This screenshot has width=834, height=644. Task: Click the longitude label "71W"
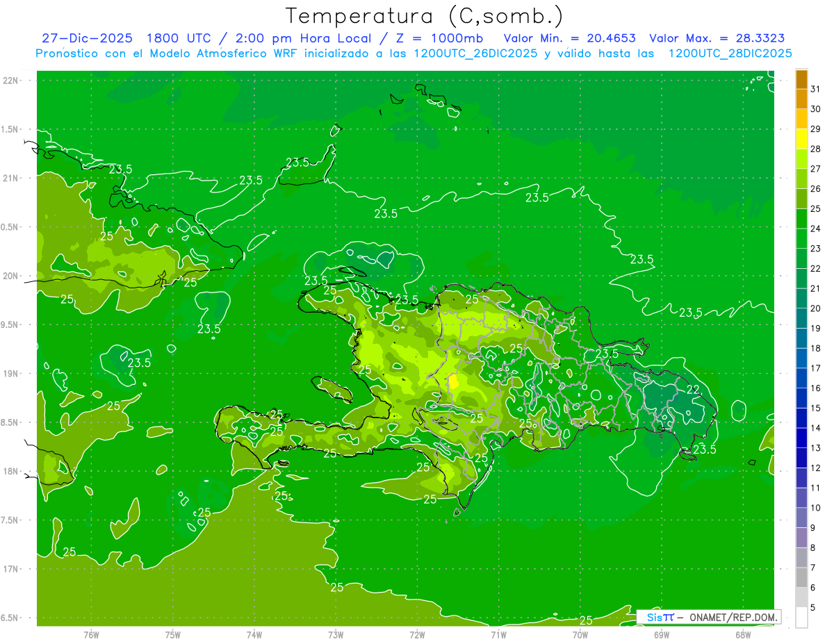(498, 634)
